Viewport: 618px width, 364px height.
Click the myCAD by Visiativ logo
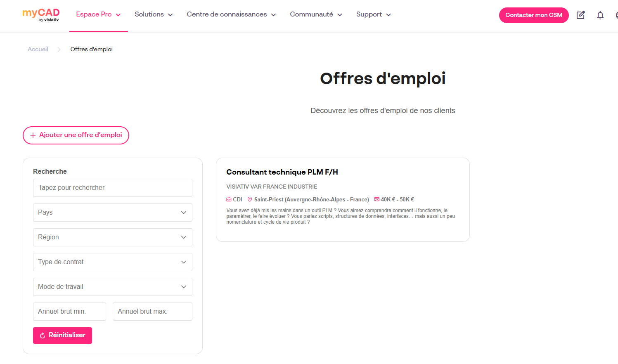pos(41,15)
